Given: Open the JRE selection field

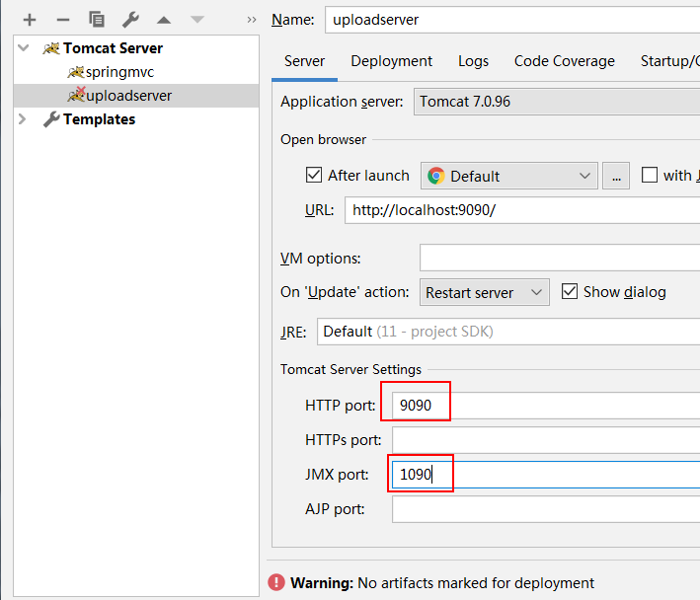Looking at the screenshot, I should pos(508,332).
